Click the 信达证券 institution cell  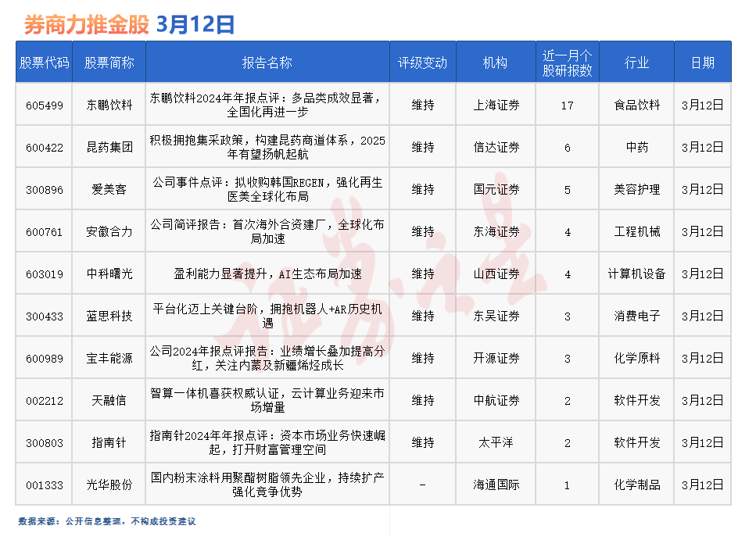[x=496, y=147]
